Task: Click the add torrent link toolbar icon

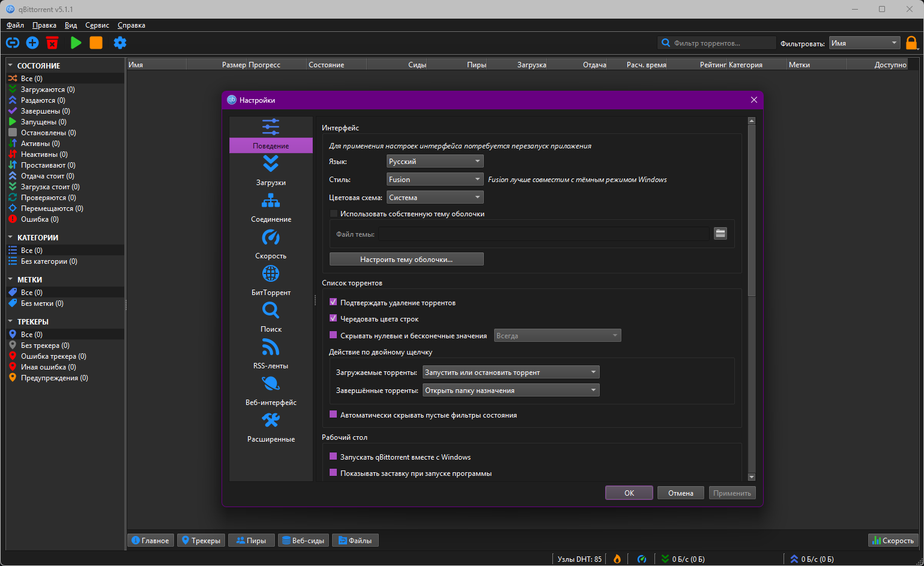Action: [x=13, y=43]
